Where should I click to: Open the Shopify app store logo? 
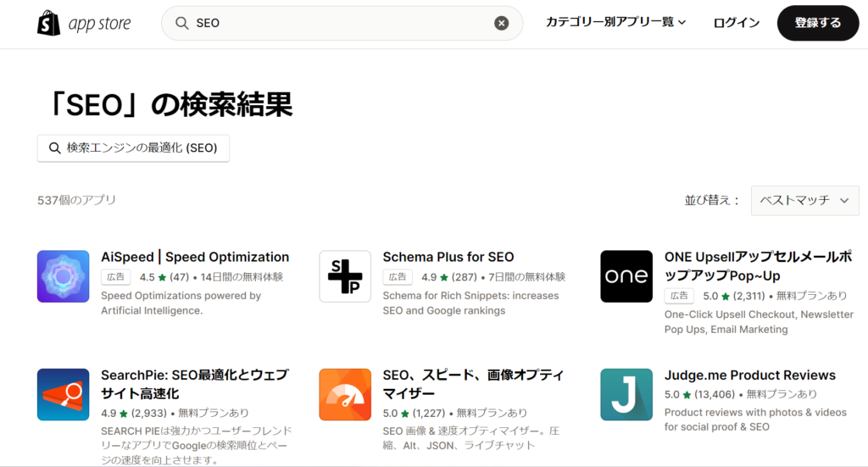[84, 23]
